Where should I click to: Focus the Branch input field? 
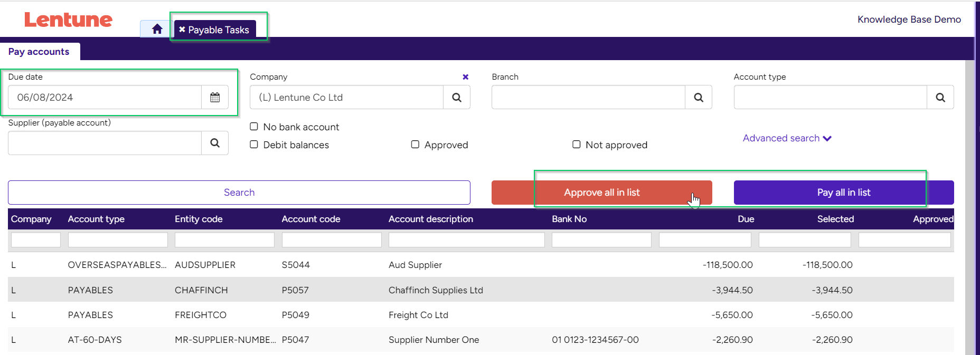point(589,97)
